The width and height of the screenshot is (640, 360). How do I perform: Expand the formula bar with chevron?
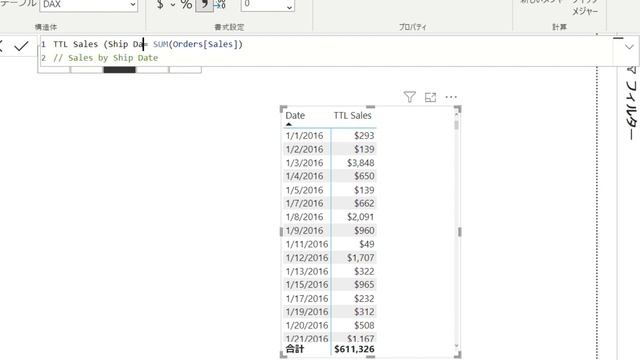click(629, 47)
